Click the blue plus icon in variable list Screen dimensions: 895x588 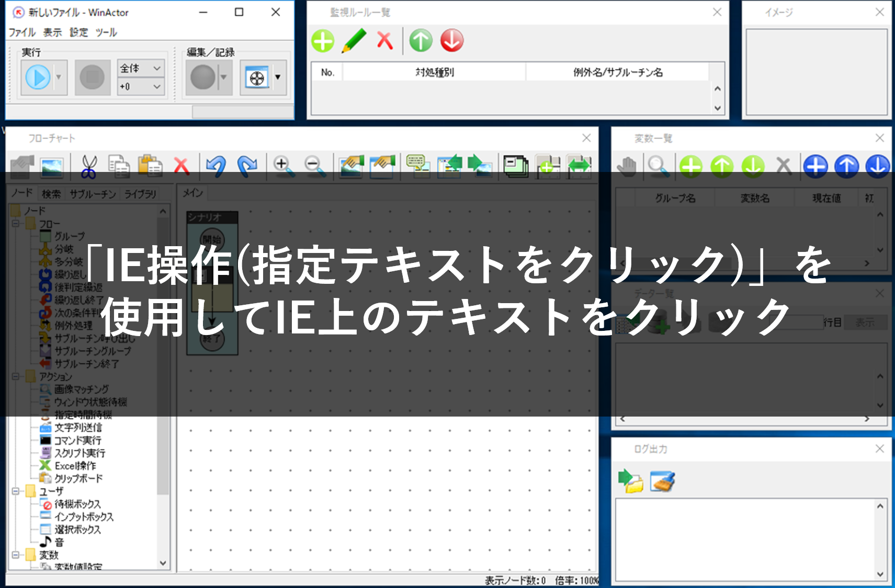tap(815, 166)
